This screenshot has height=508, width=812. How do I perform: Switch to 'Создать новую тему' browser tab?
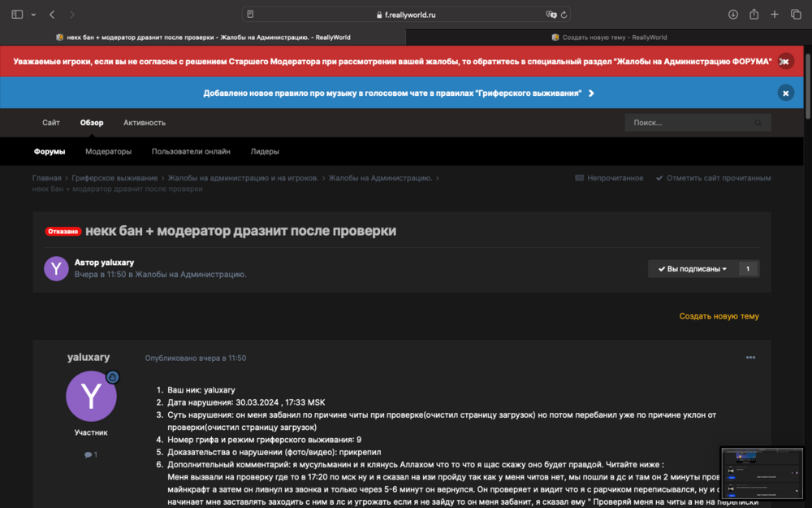(x=609, y=37)
